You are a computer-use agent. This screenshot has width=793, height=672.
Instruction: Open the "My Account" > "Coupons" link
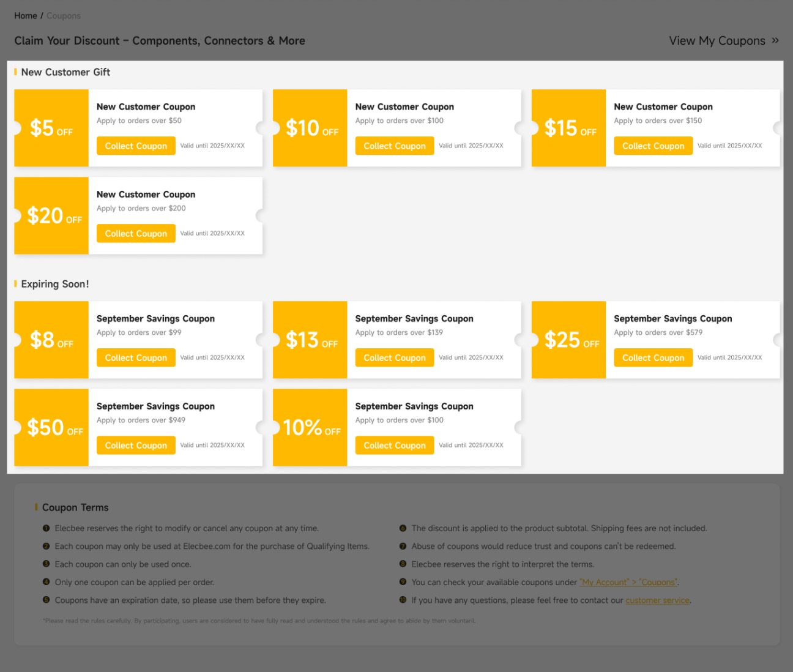coord(628,582)
